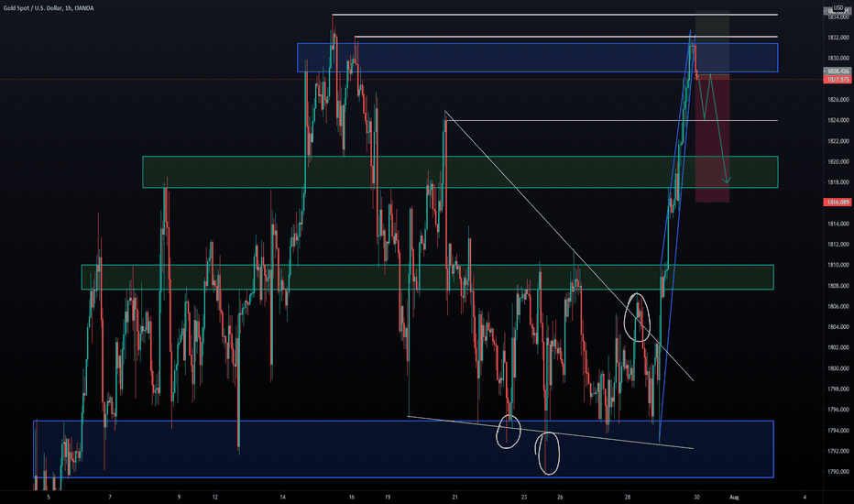
Task: Click the 7 date label on time axis
Action: click(x=110, y=497)
